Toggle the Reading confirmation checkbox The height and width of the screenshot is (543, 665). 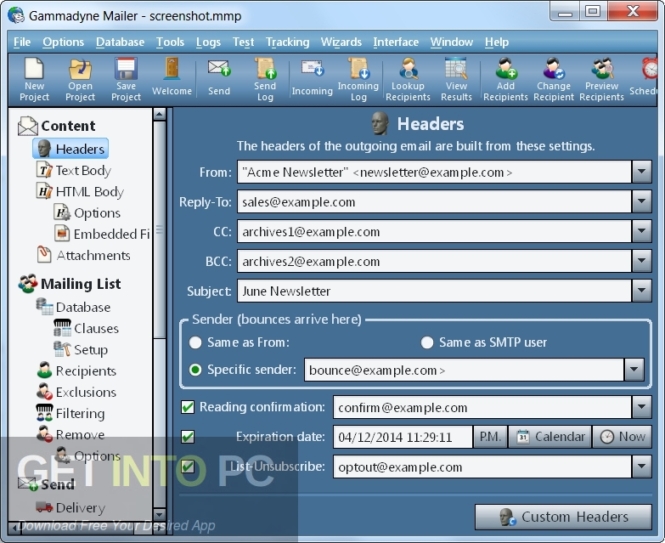coord(187,407)
